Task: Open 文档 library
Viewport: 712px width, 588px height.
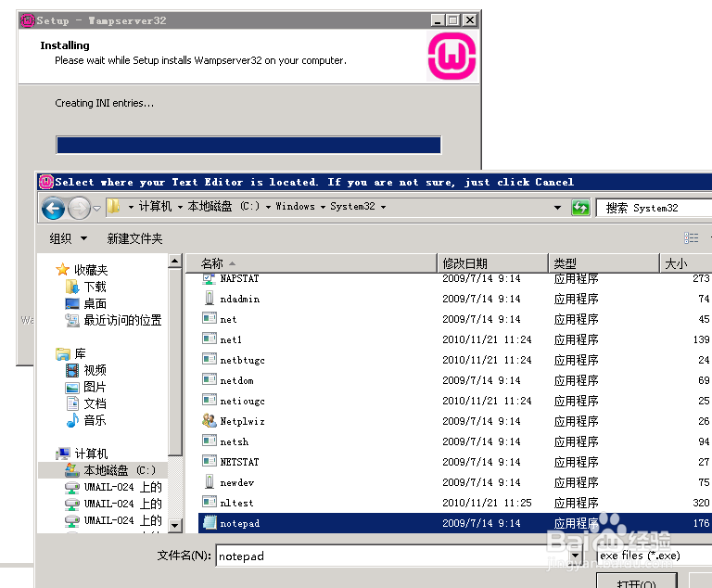Action: coord(95,403)
